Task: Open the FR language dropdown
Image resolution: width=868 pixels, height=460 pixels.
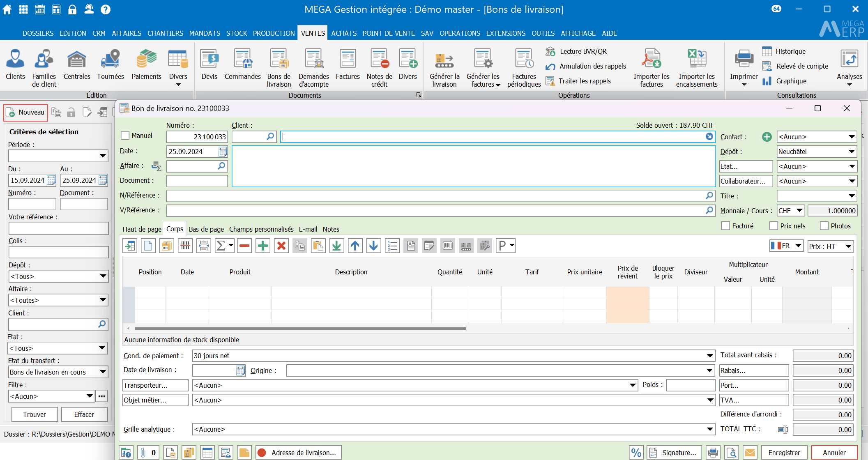Action: point(798,246)
